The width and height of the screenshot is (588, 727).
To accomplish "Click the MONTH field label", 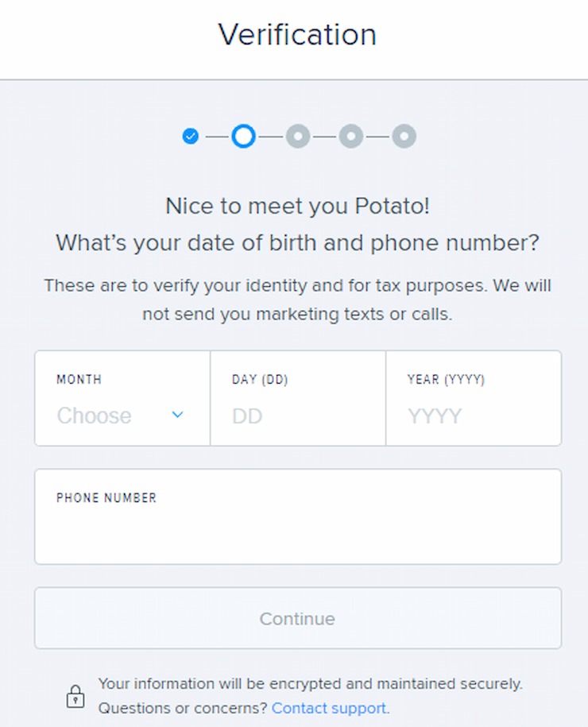I will [79, 379].
